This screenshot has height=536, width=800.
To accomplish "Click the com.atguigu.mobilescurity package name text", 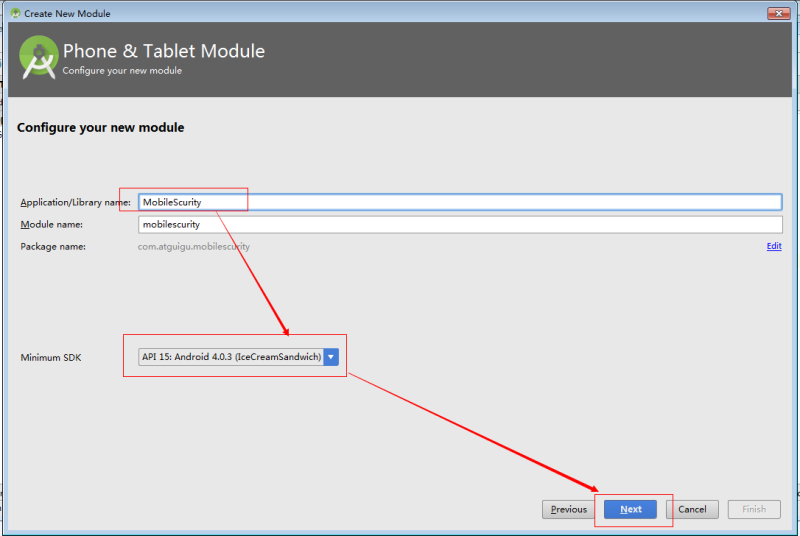I will 194,247.
